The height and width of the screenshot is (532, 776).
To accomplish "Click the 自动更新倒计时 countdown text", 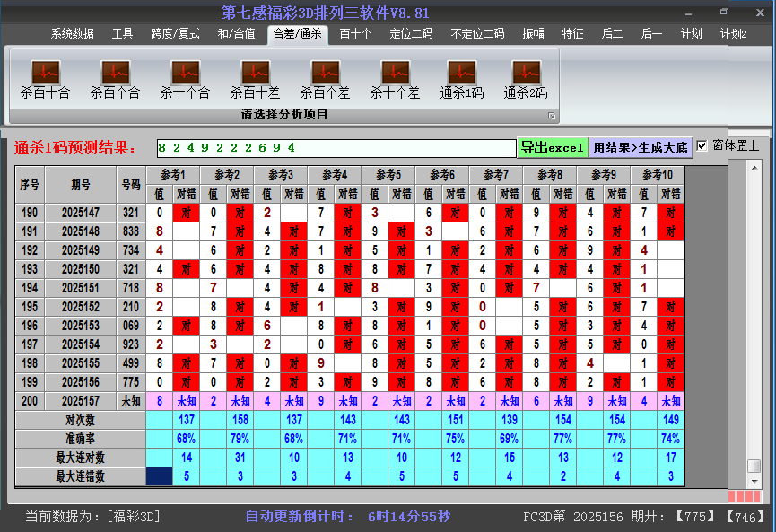I will [x=348, y=517].
